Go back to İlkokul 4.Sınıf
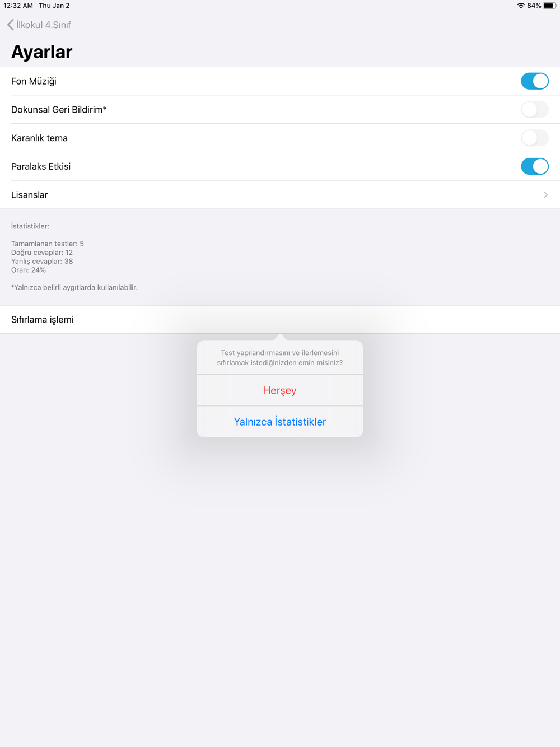The height and width of the screenshot is (747, 560). 39,25
